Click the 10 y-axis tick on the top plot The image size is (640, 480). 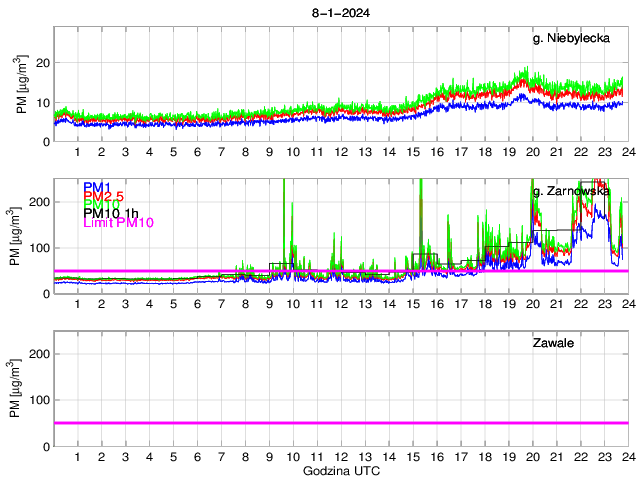(42, 102)
